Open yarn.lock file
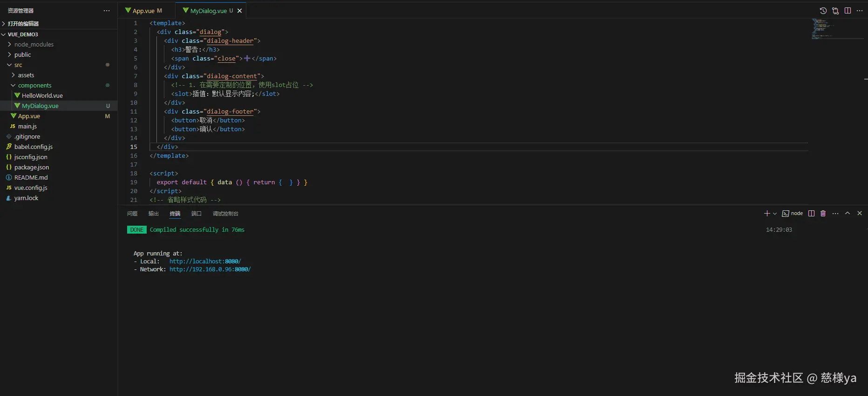 pyautogui.click(x=59, y=198)
